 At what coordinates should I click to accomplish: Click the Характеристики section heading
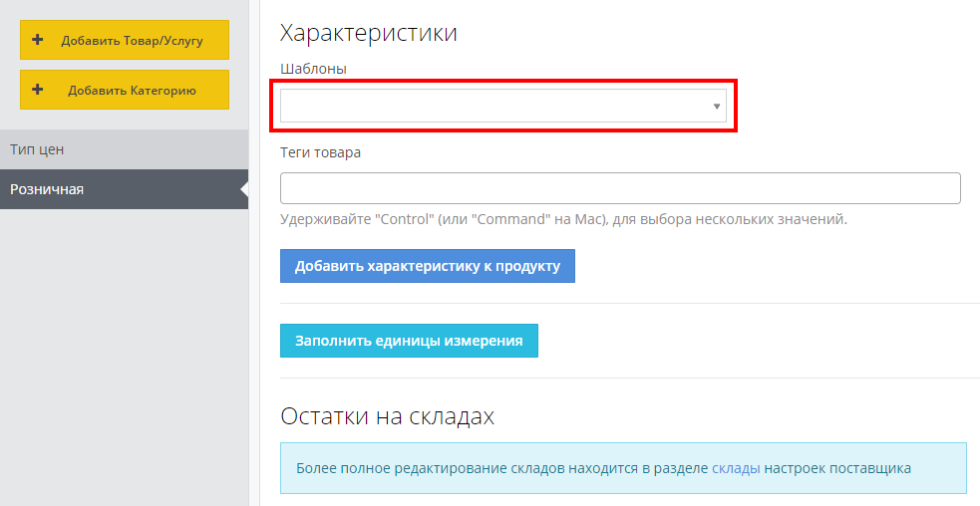click(x=369, y=33)
